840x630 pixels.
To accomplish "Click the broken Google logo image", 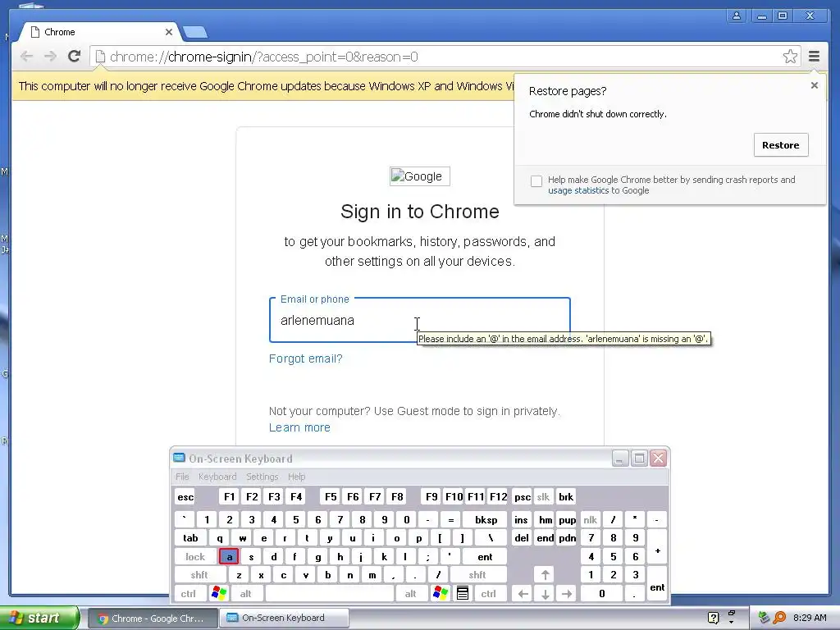I will pos(419,176).
